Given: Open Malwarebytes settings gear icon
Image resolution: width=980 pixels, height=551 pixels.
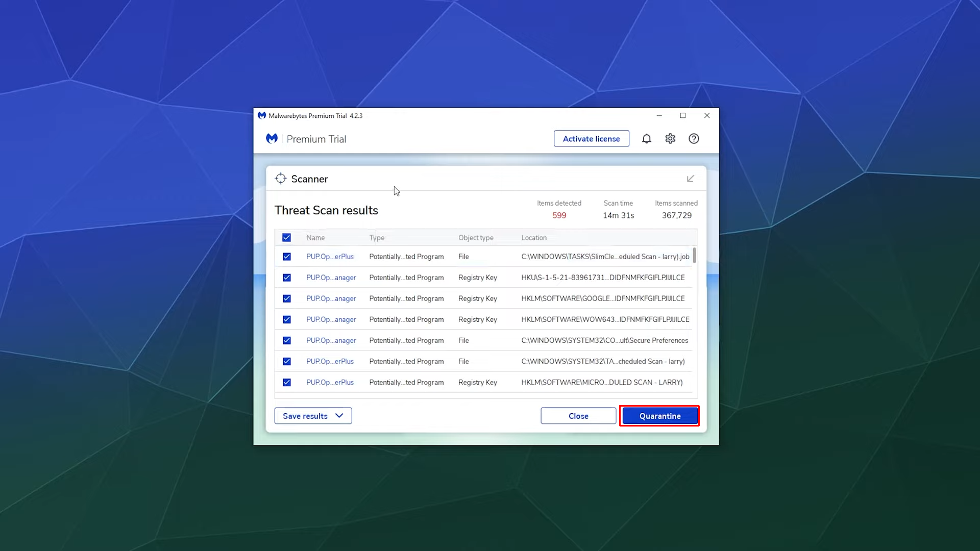Looking at the screenshot, I should point(670,139).
